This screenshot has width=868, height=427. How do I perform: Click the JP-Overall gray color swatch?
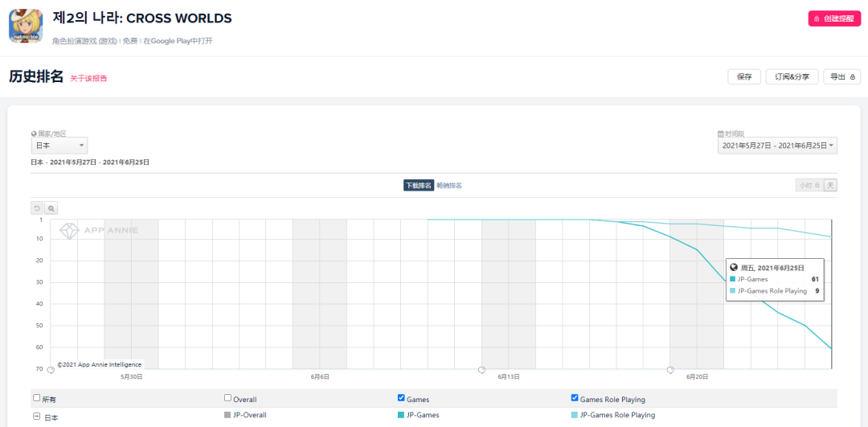tap(227, 415)
